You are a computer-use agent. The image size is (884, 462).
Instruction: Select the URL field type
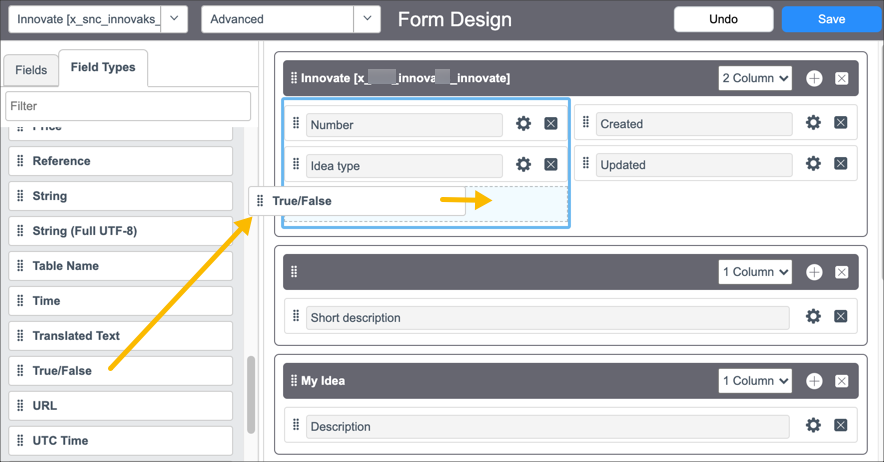(121, 406)
